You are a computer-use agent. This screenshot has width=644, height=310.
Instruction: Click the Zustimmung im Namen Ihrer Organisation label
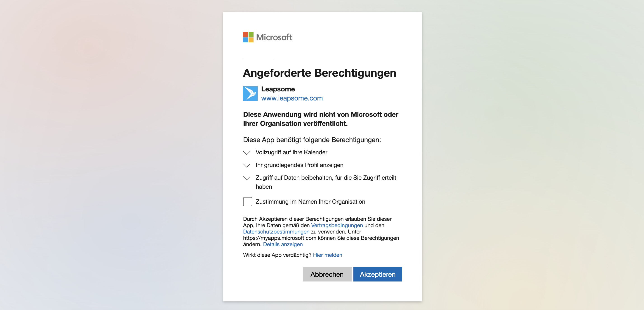(x=310, y=202)
